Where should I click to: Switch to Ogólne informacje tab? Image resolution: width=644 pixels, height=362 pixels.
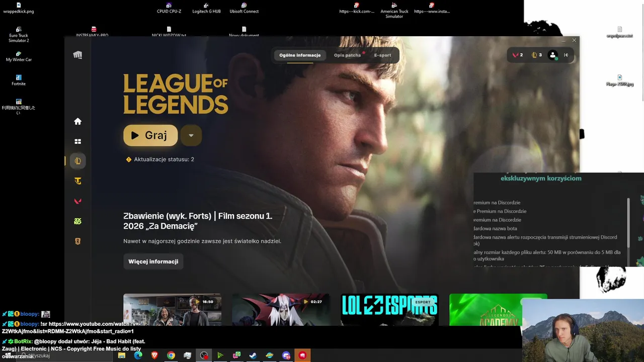pos(300,55)
